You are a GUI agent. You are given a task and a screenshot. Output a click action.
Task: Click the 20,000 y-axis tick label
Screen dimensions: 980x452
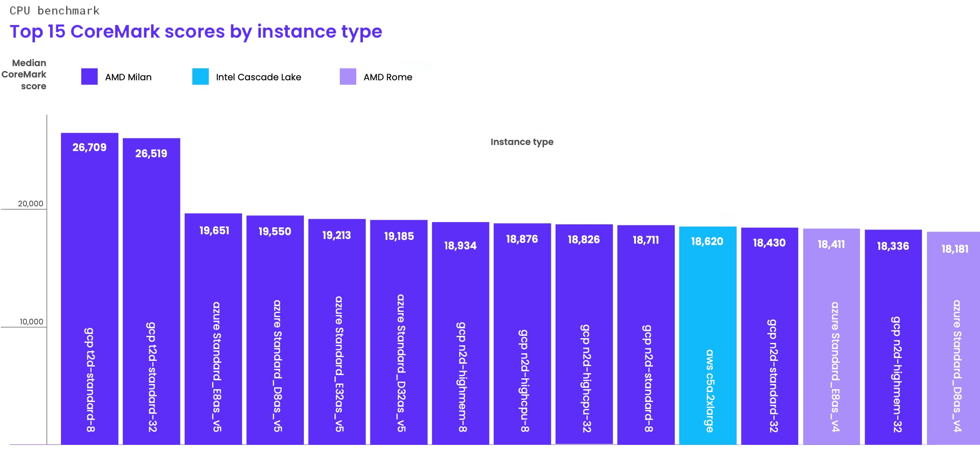tap(30, 204)
